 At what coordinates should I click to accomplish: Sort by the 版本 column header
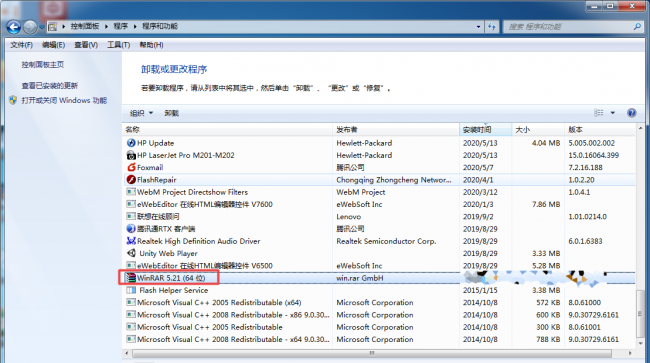click(x=600, y=130)
